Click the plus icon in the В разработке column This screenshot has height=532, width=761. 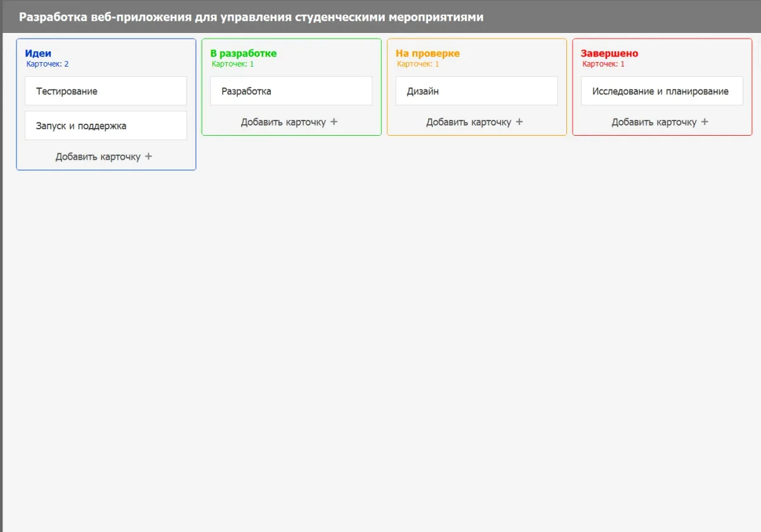334,122
